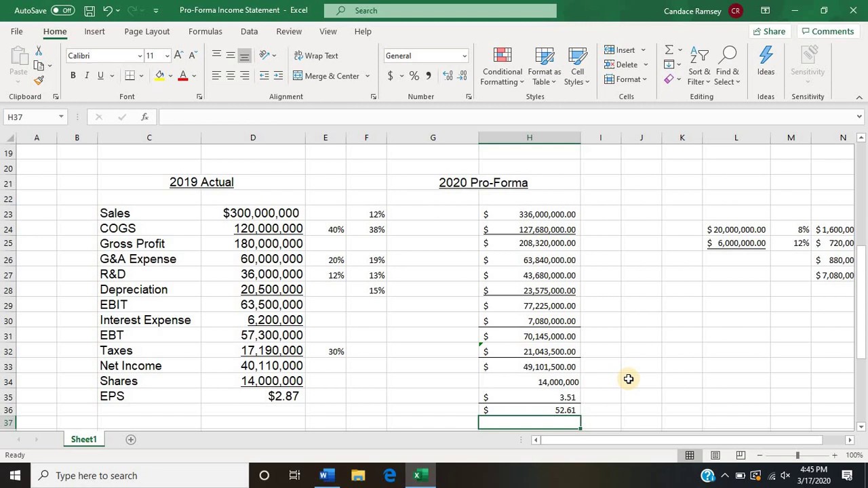Select the Sheet1 tab
Image resolution: width=868 pixels, height=488 pixels.
click(x=84, y=439)
